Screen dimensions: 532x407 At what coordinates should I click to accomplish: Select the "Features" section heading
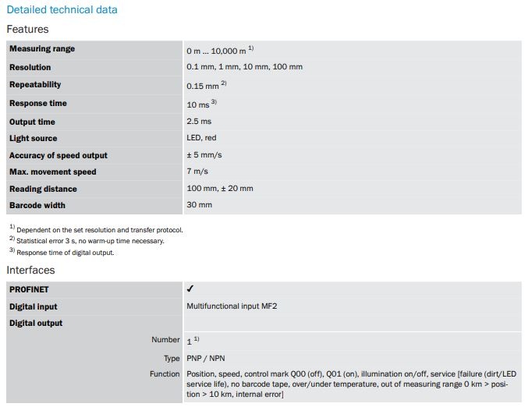pyautogui.click(x=27, y=29)
